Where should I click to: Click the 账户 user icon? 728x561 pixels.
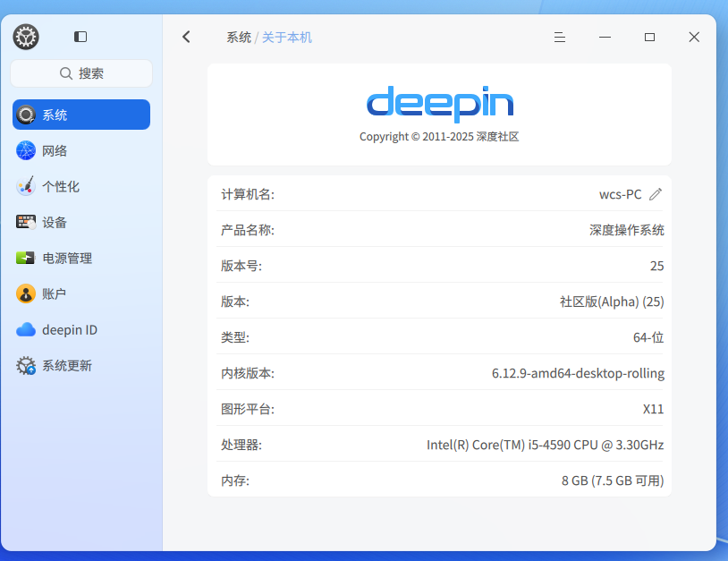point(26,293)
